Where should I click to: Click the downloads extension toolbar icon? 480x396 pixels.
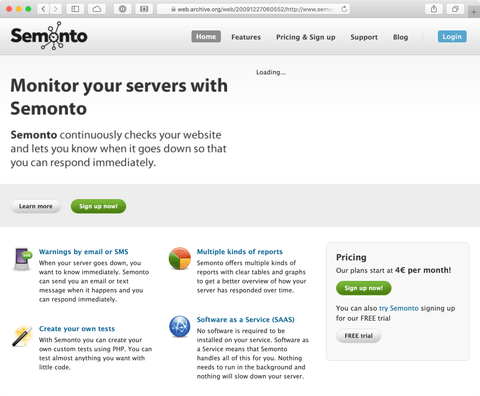[144, 9]
